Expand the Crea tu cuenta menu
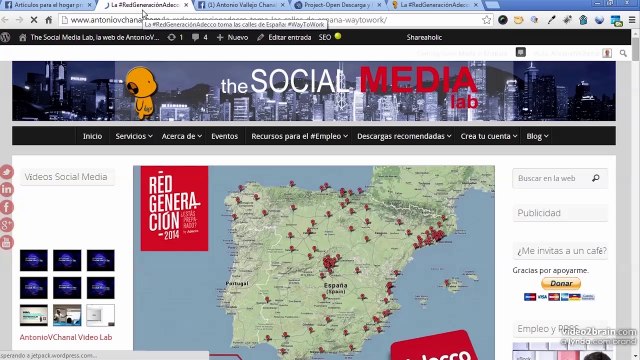 click(489, 136)
